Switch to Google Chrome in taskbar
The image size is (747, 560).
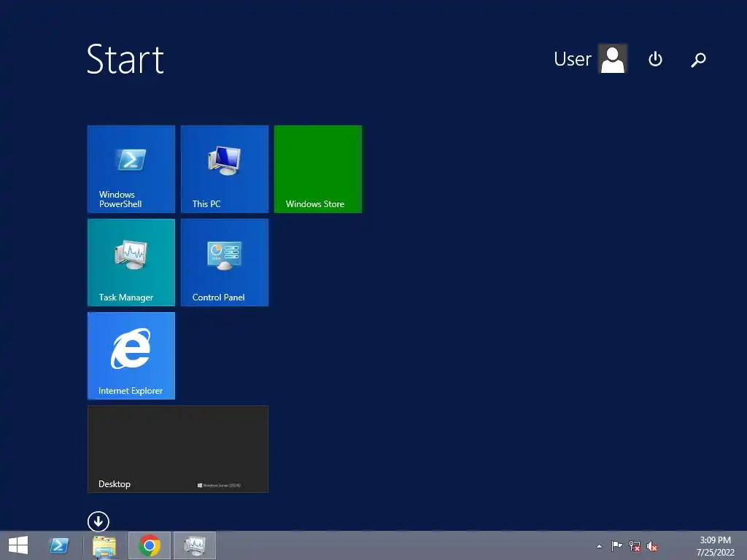pyautogui.click(x=149, y=545)
